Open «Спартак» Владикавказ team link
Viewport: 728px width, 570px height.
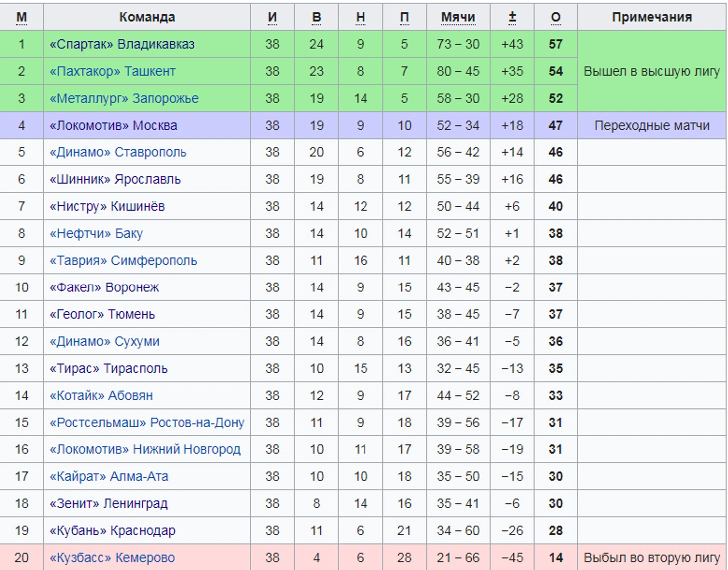pyautogui.click(x=122, y=44)
